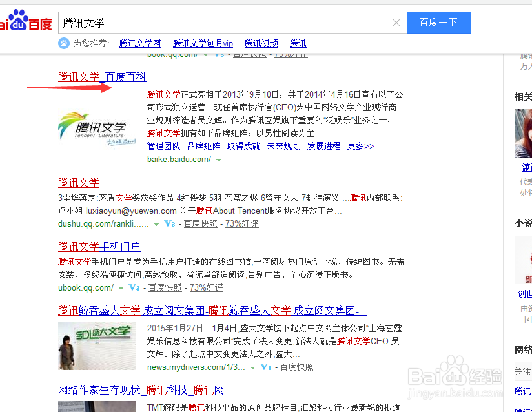Click the paw icon beside 为您推荐
Image resolution: width=532 pixels, height=412 pixels.
[64, 43]
